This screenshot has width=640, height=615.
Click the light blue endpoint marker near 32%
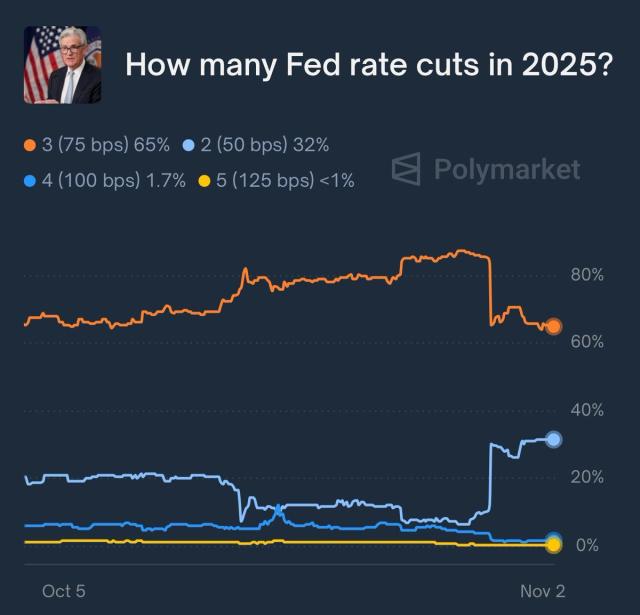point(553,439)
